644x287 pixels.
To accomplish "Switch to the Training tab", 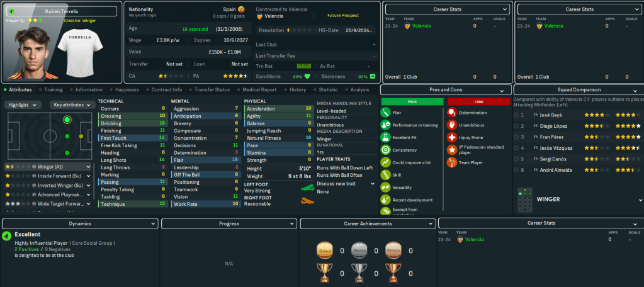I will [53, 90].
